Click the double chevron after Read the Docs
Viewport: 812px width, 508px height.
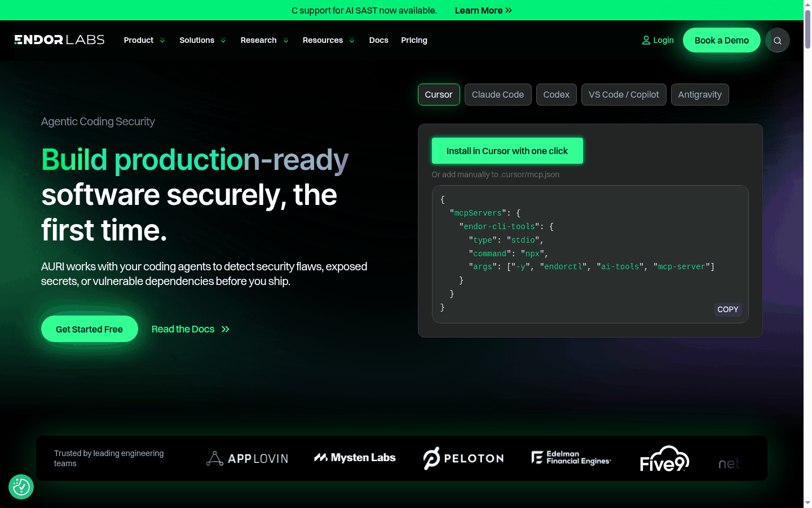[226, 329]
